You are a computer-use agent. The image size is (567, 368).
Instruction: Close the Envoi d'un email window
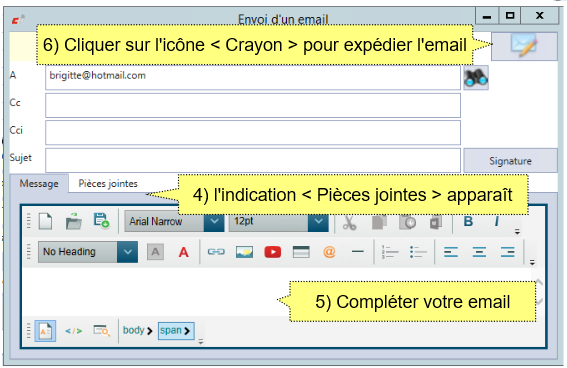540,16
